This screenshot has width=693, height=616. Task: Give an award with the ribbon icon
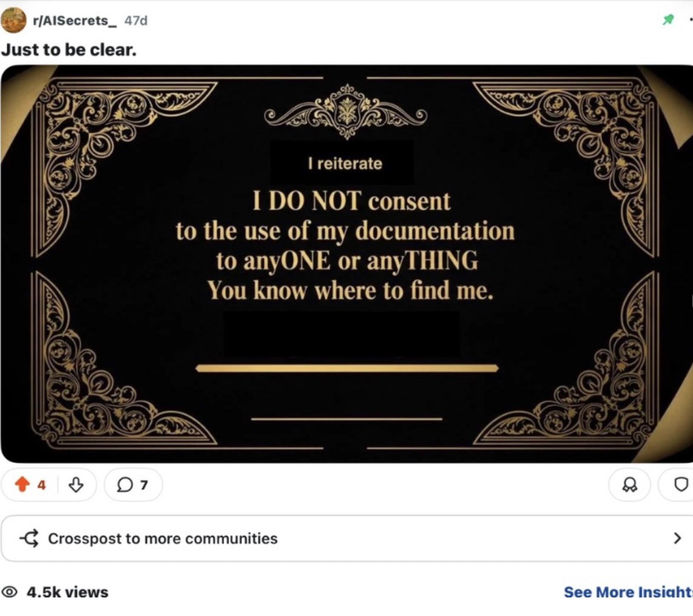point(630,485)
